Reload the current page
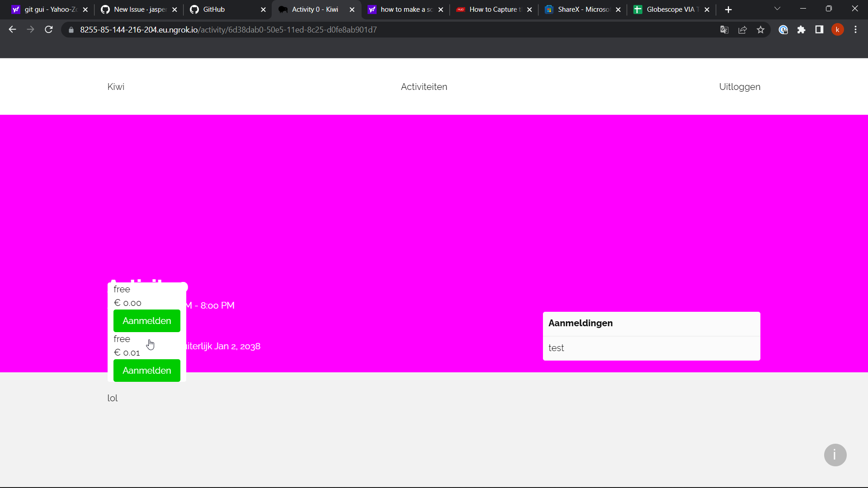This screenshot has width=868, height=488. pos(48,29)
